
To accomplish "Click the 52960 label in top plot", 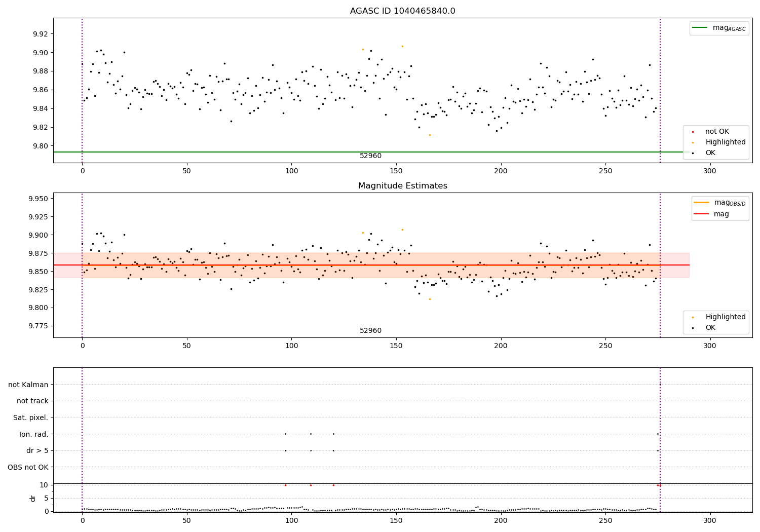I will click(371, 156).
